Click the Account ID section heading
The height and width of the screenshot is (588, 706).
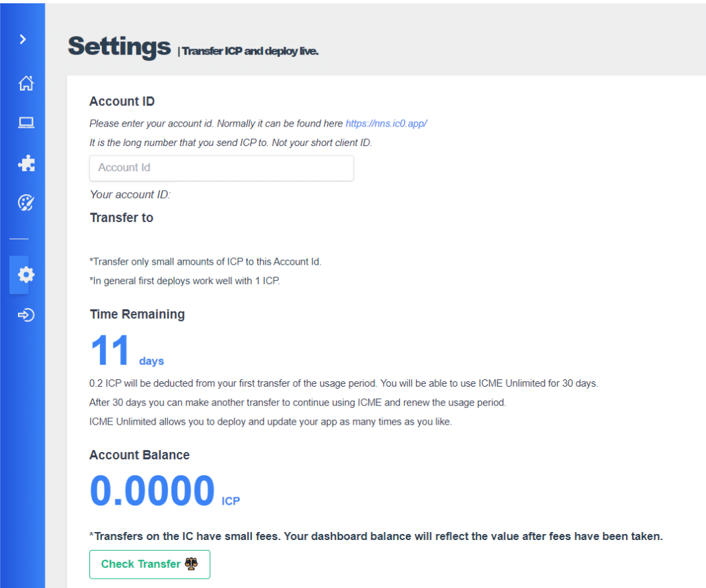pyautogui.click(x=122, y=101)
